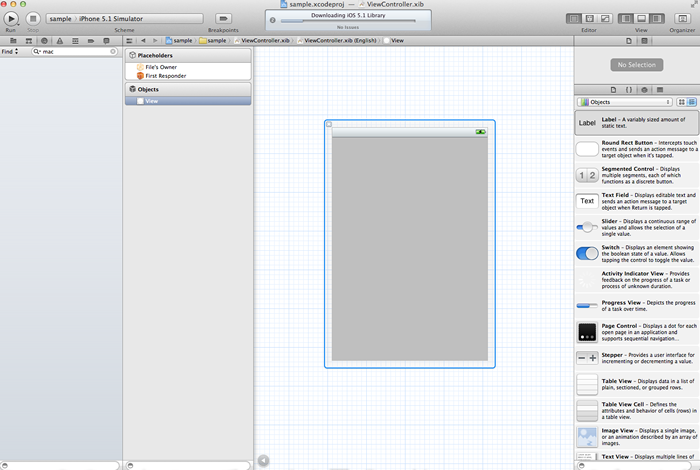
Task: Click the search field containing mac
Action: click(75, 52)
